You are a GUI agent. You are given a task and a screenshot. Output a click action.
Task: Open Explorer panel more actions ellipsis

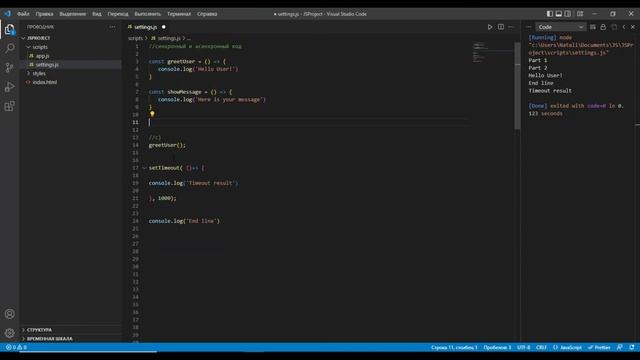(x=112, y=27)
